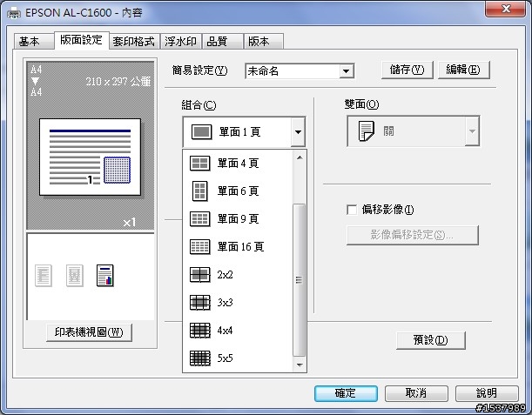This screenshot has width=532, height=415.
Task: Click the disabled 影像偏移設定 button
Action: coord(413,235)
